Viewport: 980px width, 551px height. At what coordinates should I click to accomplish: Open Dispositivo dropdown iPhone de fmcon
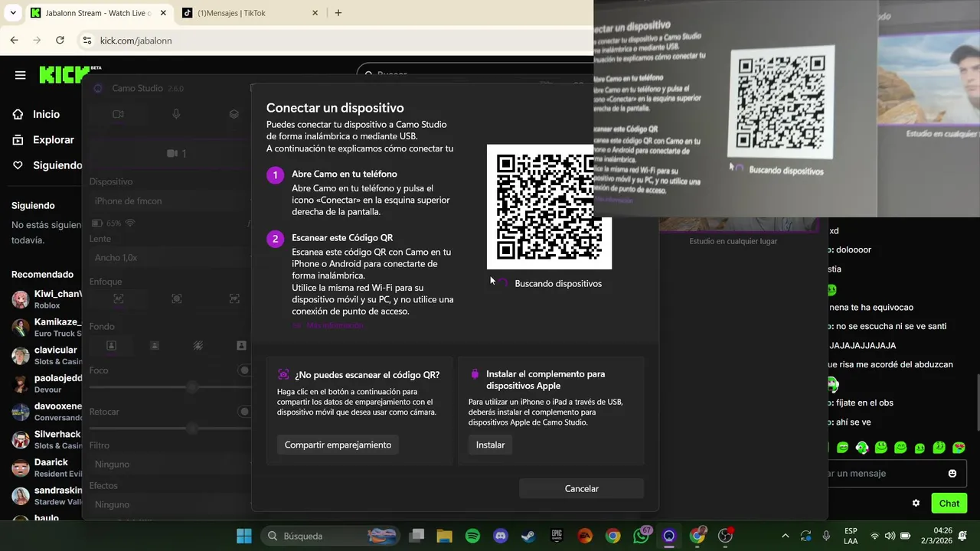tap(170, 201)
